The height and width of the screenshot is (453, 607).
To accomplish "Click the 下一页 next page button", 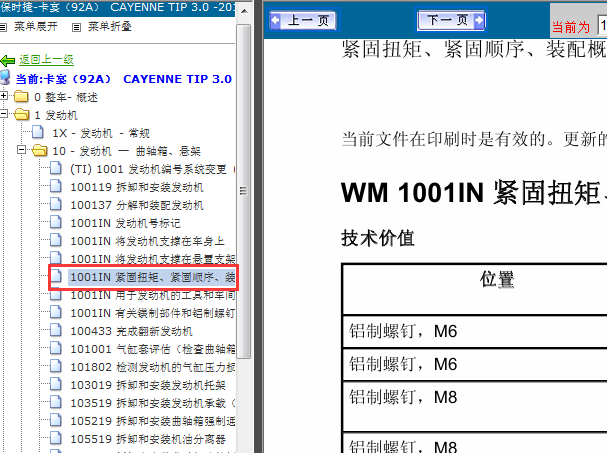I will [451, 20].
